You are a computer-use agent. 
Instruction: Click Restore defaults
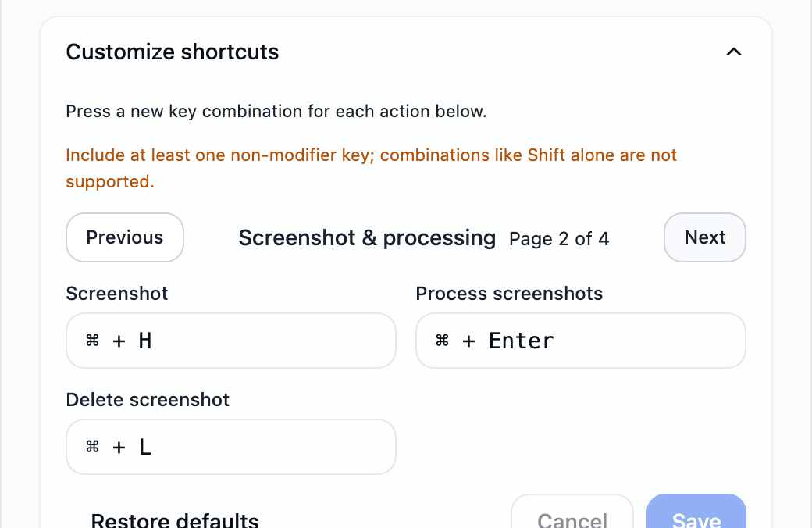click(x=175, y=519)
